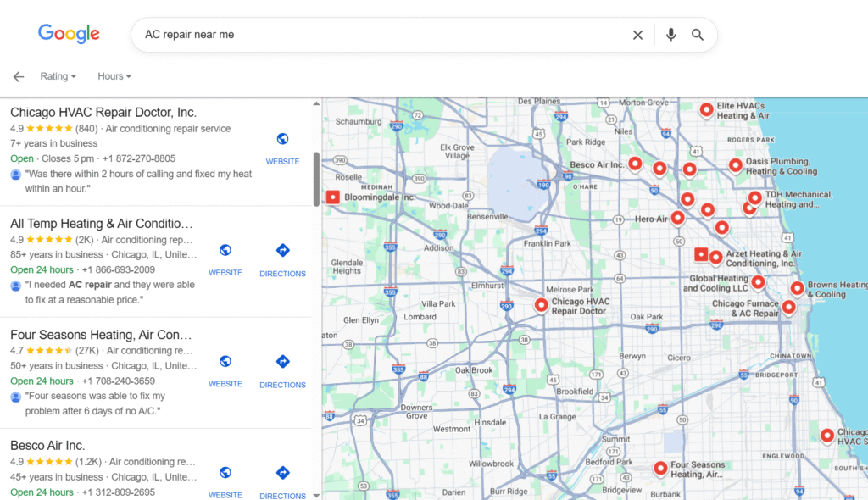Click the search magnifier icon
Image resolution: width=868 pixels, height=500 pixels.
[x=698, y=35]
